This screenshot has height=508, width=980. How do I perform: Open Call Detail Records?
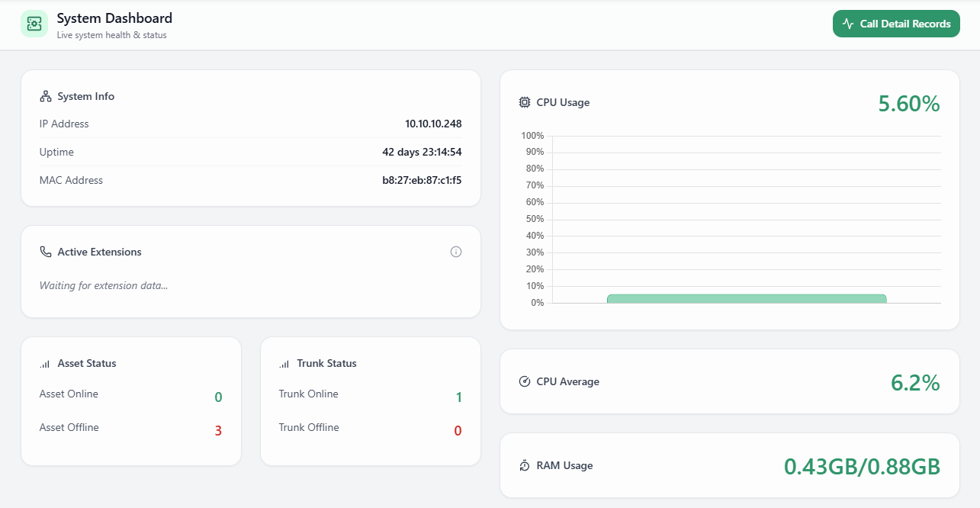896,24
